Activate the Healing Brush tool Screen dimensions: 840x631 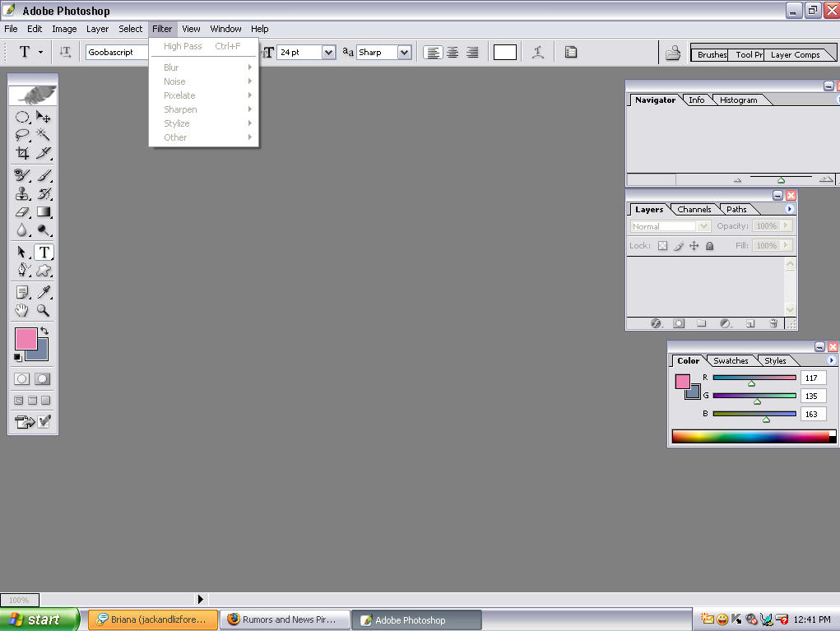(22, 175)
